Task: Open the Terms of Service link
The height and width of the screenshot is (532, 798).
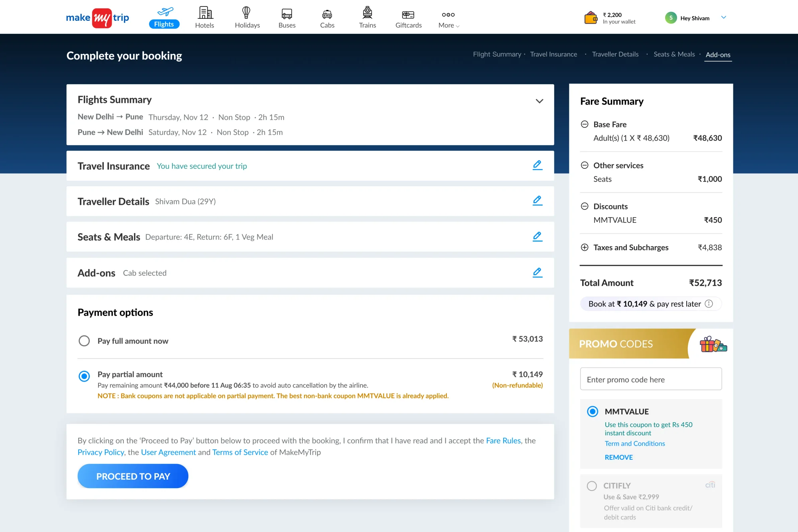Action: (240, 452)
